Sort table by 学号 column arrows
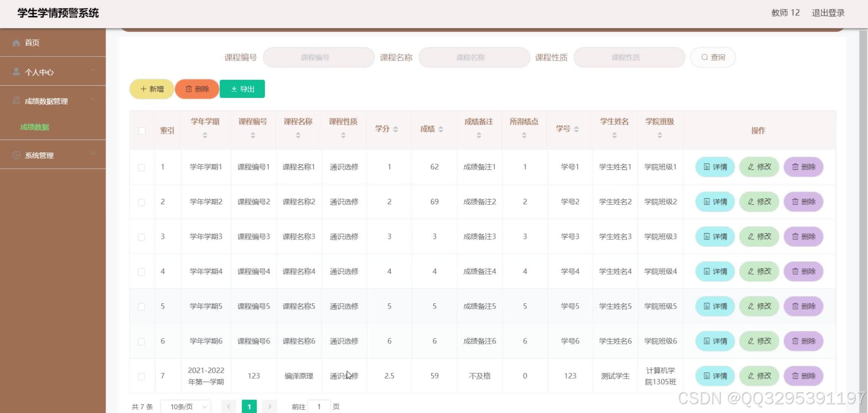 click(x=576, y=129)
